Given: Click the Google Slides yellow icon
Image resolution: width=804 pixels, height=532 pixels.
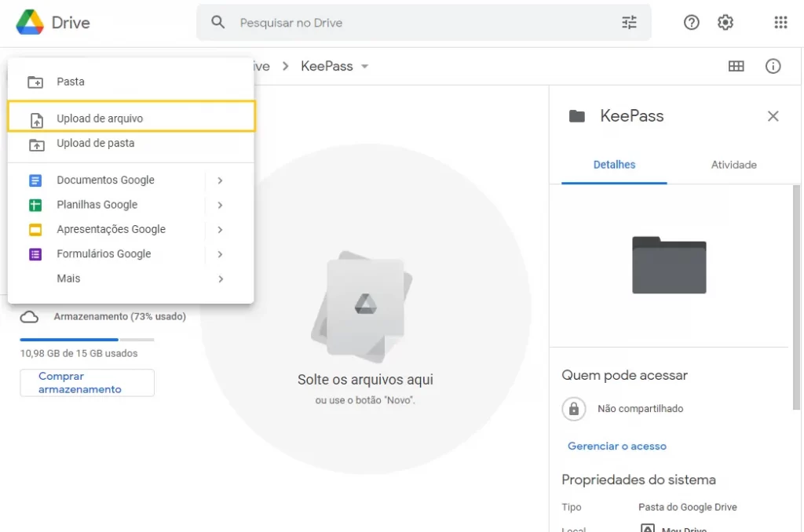Looking at the screenshot, I should pyautogui.click(x=35, y=230).
